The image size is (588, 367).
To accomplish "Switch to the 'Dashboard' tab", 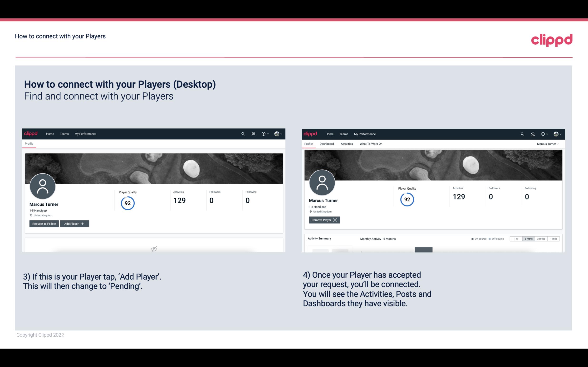I will pyautogui.click(x=327, y=144).
